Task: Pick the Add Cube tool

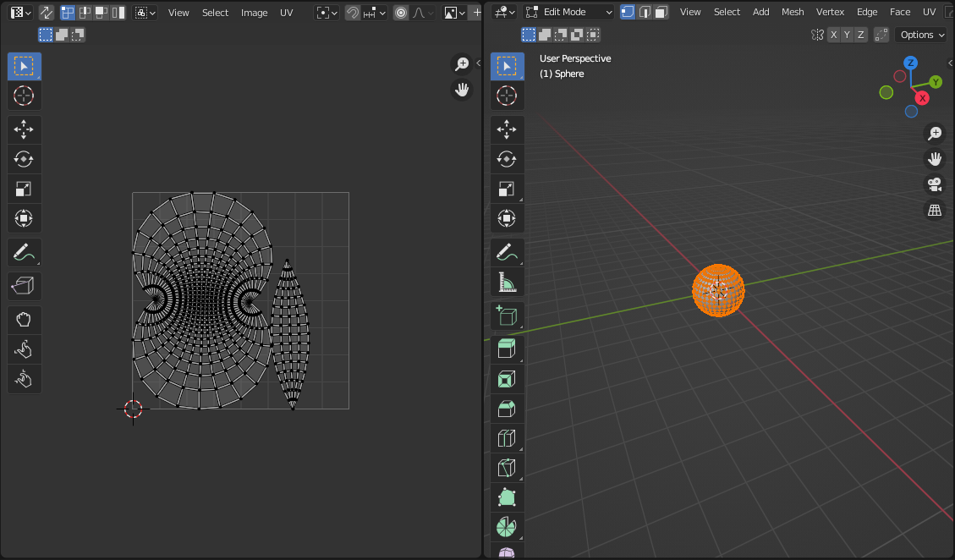Action: coord(507,316)
